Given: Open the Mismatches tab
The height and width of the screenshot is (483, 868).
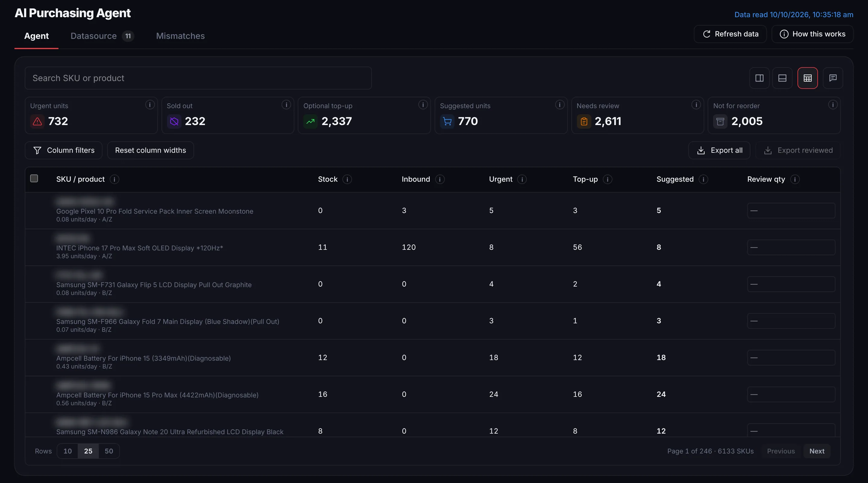Looking at the screenshot, I should 180,36.
